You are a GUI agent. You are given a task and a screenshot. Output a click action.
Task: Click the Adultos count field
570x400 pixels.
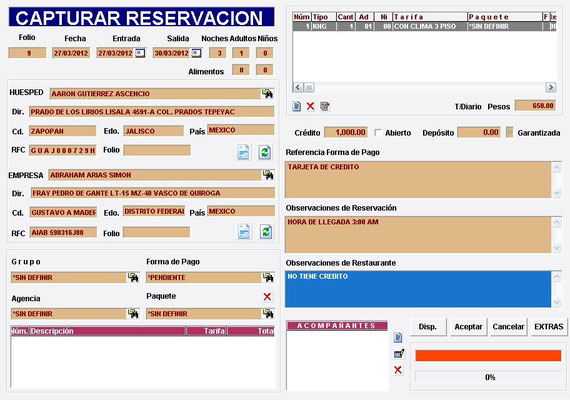click(x=241, y=53)
